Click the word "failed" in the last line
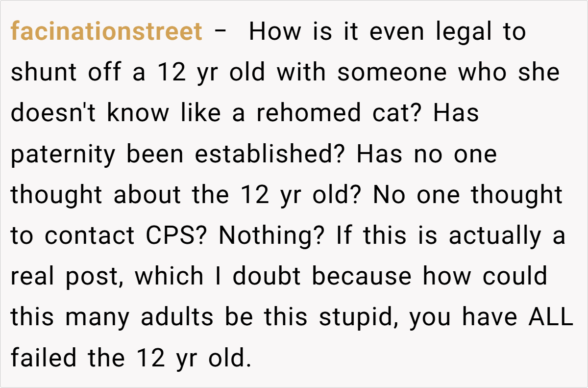The height and width of the screenshot is (388, 588). [44, 359]
